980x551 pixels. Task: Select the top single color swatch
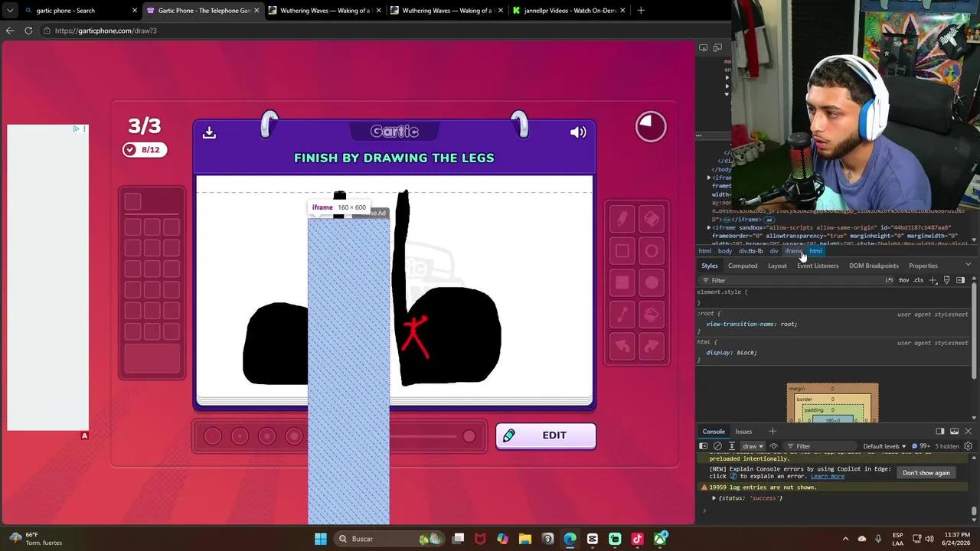tap(132, 201)
